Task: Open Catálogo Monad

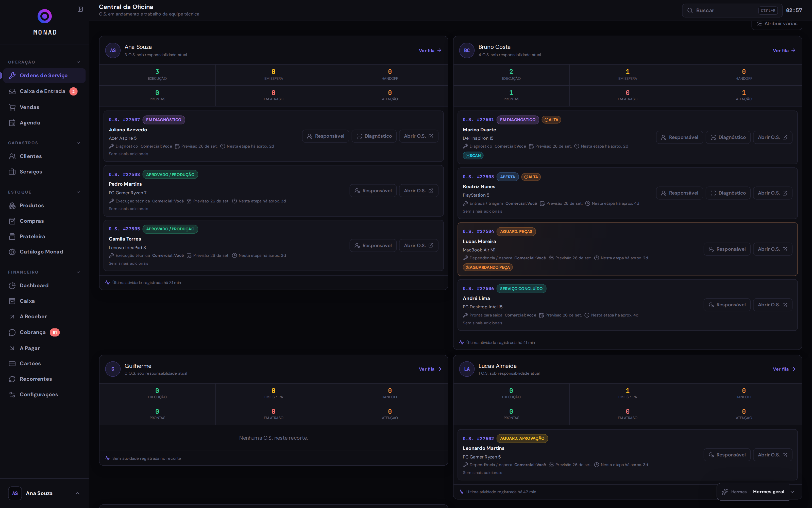Action: 44,252
